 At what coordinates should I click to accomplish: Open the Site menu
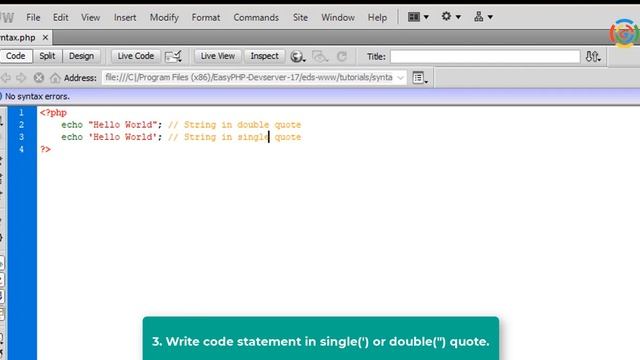[x=300, y=18]
